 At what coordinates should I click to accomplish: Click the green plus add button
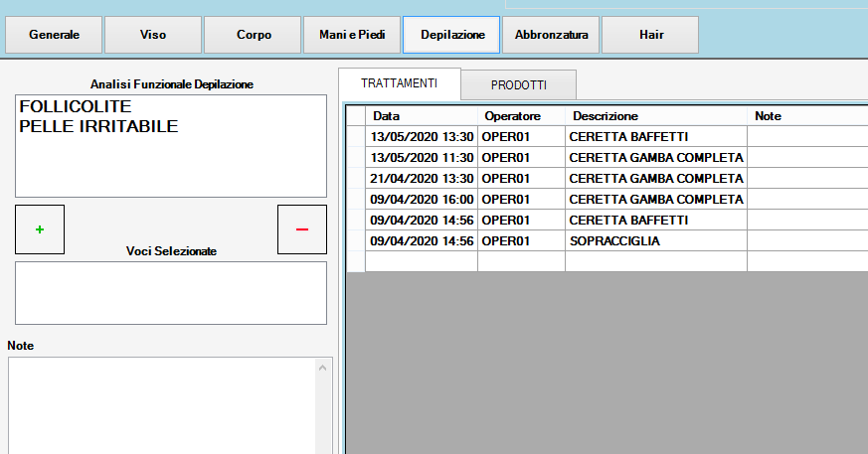coord(40,229)
